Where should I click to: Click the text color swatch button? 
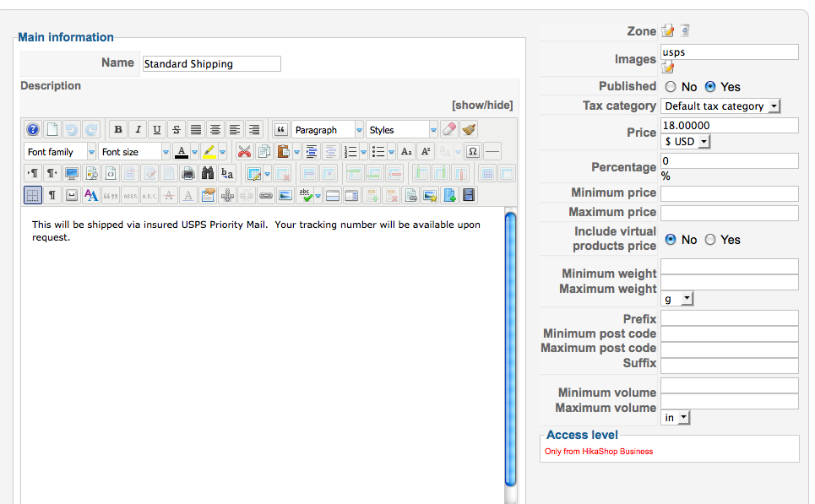click(x=182, y=152)
